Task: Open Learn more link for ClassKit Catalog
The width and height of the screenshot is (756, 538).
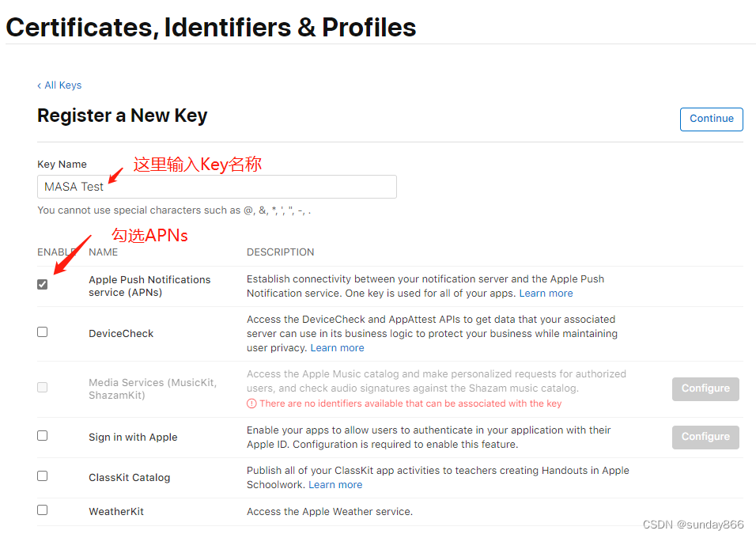Action: [335, 485]
